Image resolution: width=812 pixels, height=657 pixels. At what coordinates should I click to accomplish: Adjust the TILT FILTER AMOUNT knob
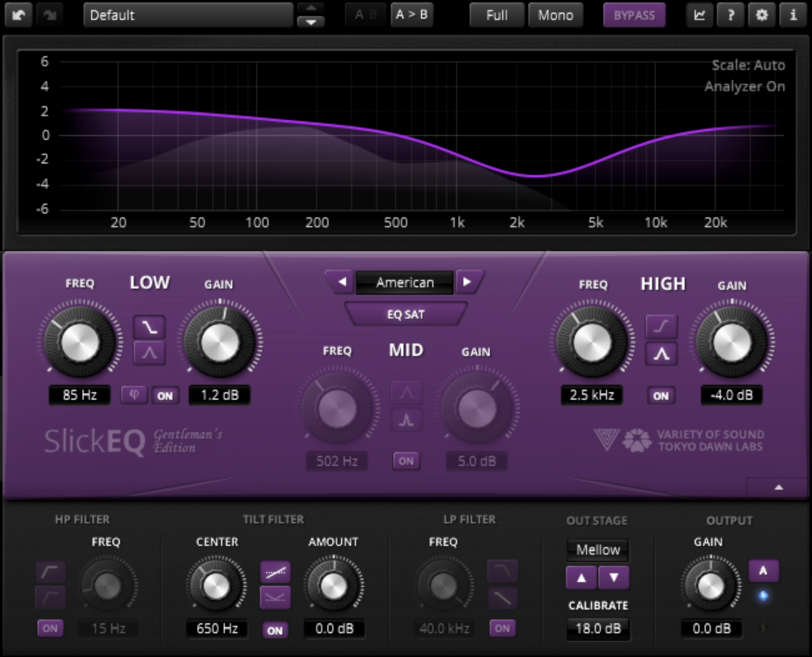[333, 586]
